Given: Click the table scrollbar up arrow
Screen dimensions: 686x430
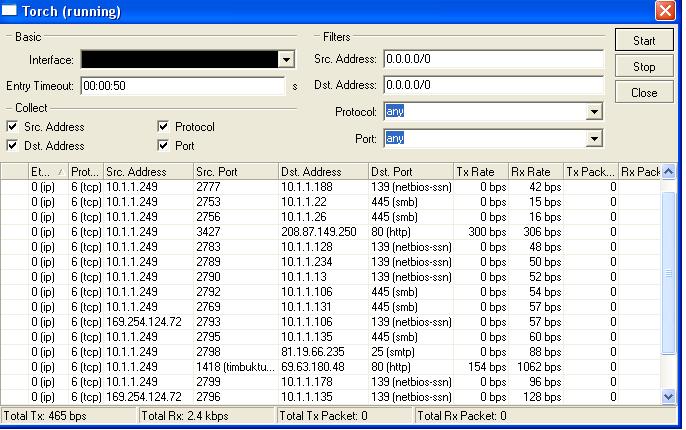Looking at the screenshot, I should point(668,172).
